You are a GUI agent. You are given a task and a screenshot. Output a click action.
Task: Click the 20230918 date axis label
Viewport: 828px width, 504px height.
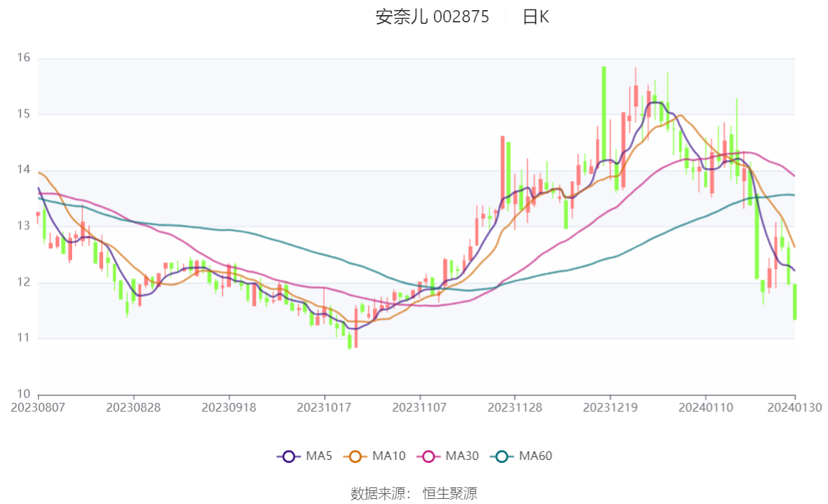[229, 408]
